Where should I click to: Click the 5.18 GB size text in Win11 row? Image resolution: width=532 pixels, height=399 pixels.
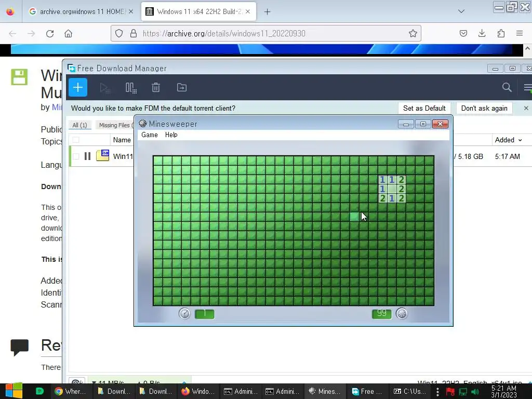pos(470,156)
